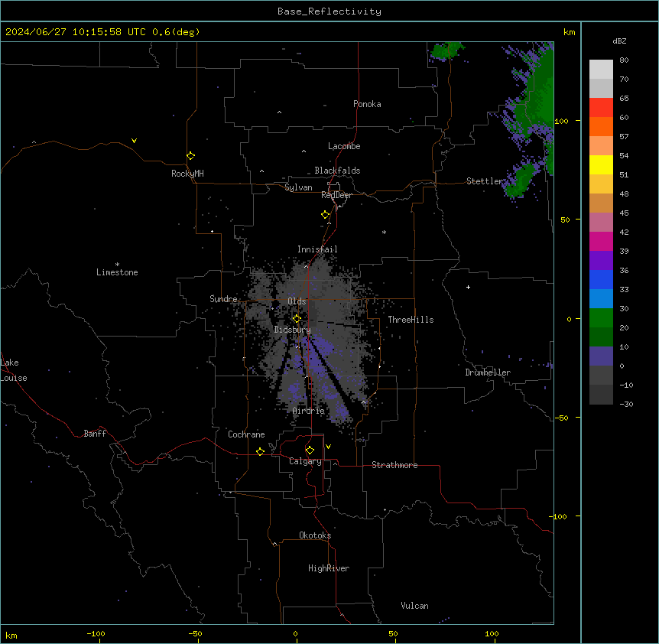This screenshot has height=644, width=659.
Task: Click the Airdrie city label
Action: click(x=309, y=411)
